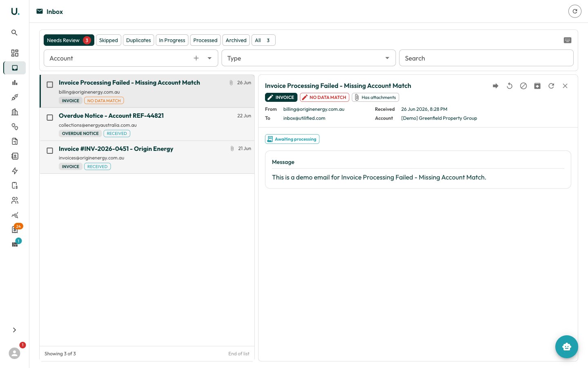Switch to the In Progress tab
588x368 pixels.
(172, 40)
